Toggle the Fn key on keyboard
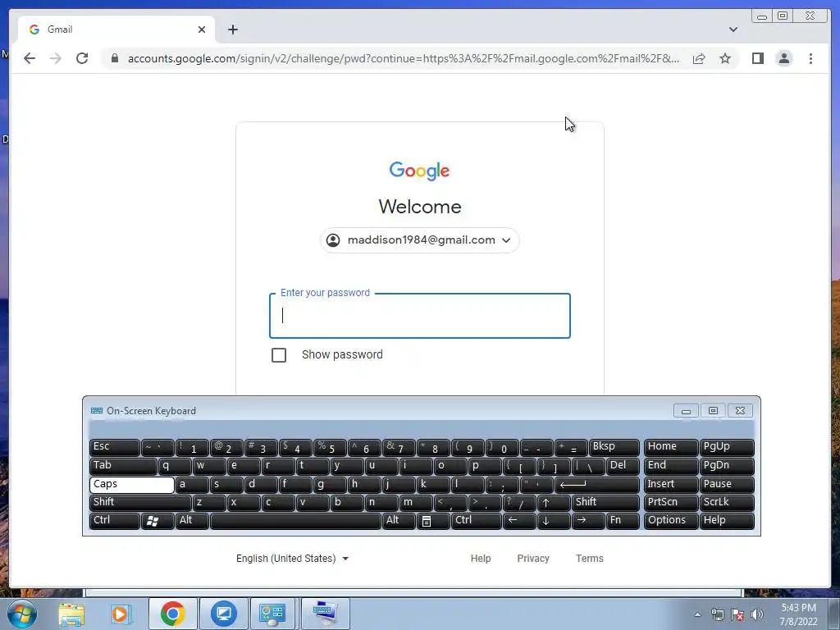Viewport: 840px width, 630px height. point(623,521)
